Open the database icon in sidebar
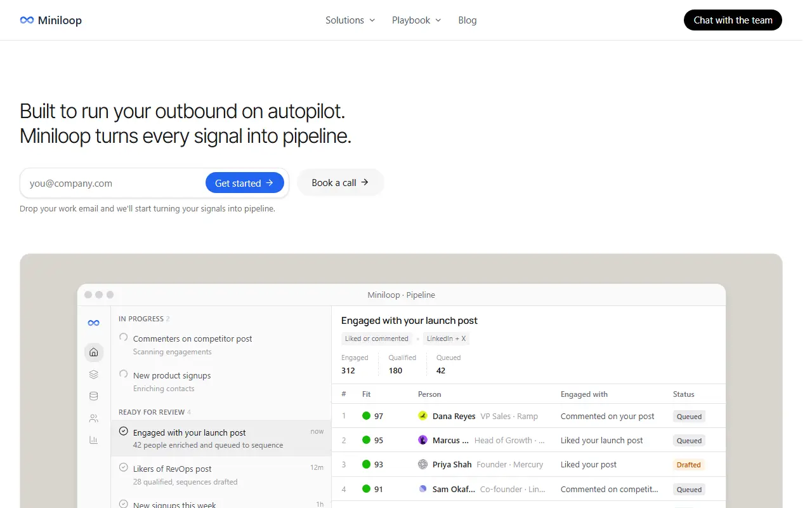The width and height of the screenshot is (812, 508). coord(94,396)
